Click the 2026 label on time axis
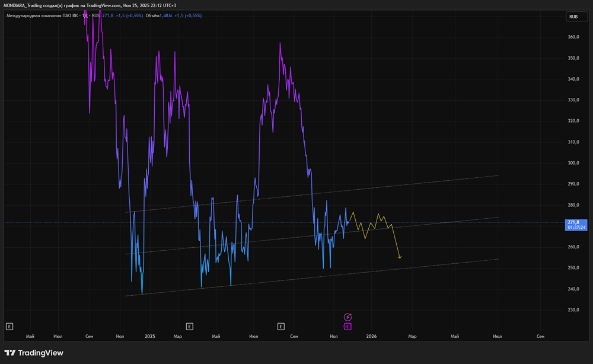Viewport: 593px width, 364px height. click(371, 336)
